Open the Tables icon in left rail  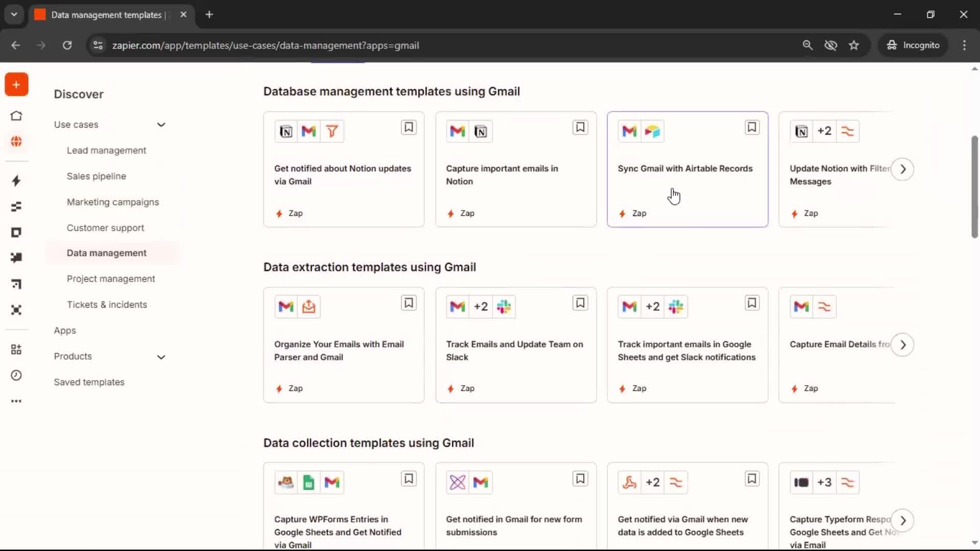pyautogui.click(x=16, y=207)
